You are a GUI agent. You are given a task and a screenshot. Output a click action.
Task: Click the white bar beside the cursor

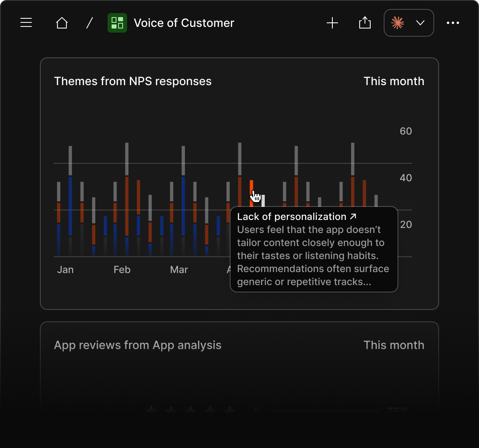(x=263, y=201)
